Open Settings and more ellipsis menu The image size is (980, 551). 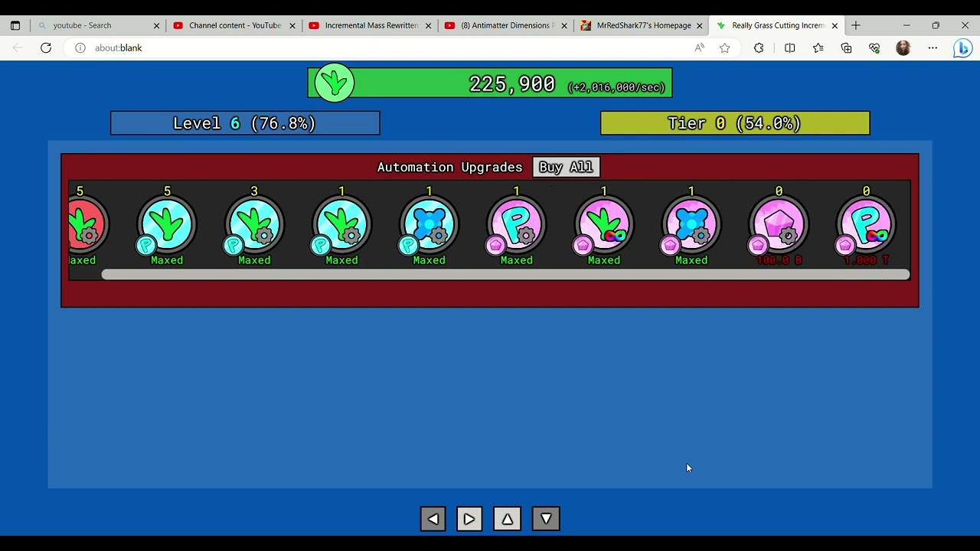click(x=933, y=47)
